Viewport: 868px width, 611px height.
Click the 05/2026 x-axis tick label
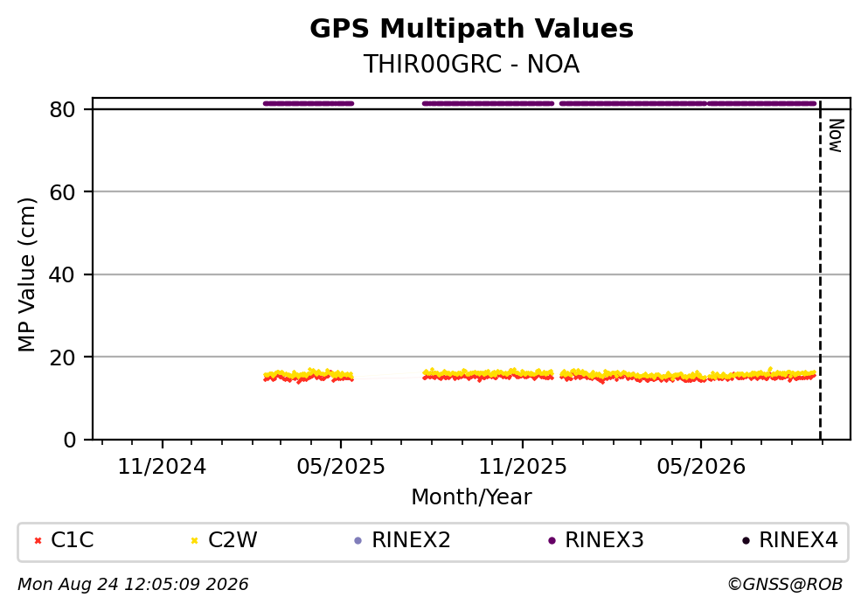point(701,467)
